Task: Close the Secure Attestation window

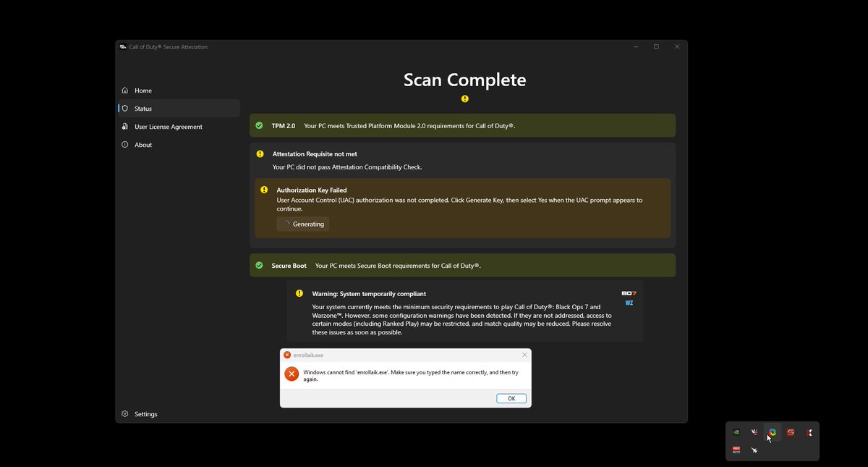Action: [677, 47]
